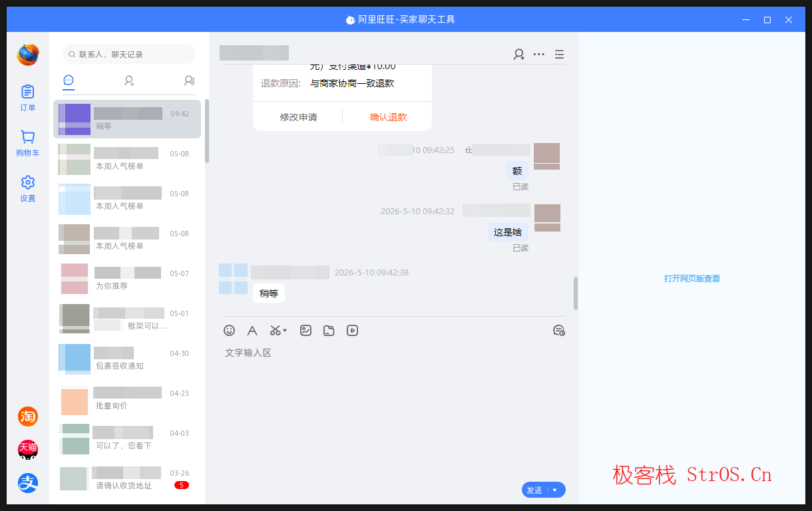Screen dimensions: 812x511
Task: Select the conversation 可以了，您看下
Action: tap(127, 438)
